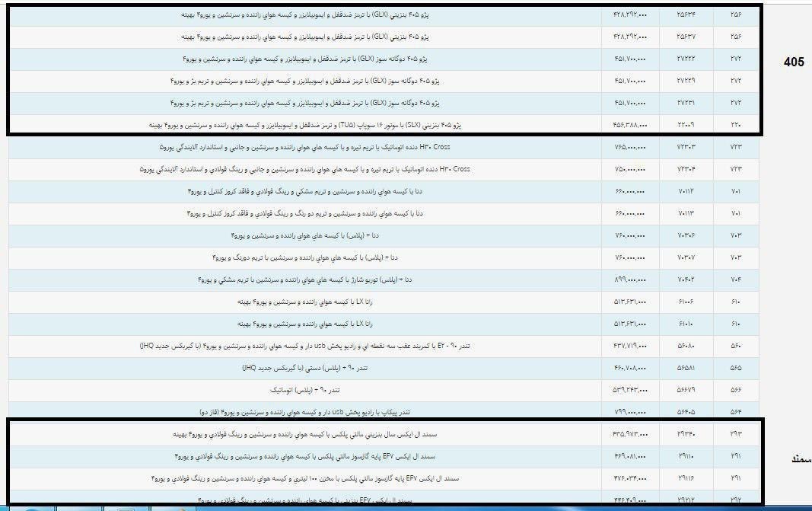Select code cell ۵۶۵۸۱
812x511 pixels.
tap(686, 367)
